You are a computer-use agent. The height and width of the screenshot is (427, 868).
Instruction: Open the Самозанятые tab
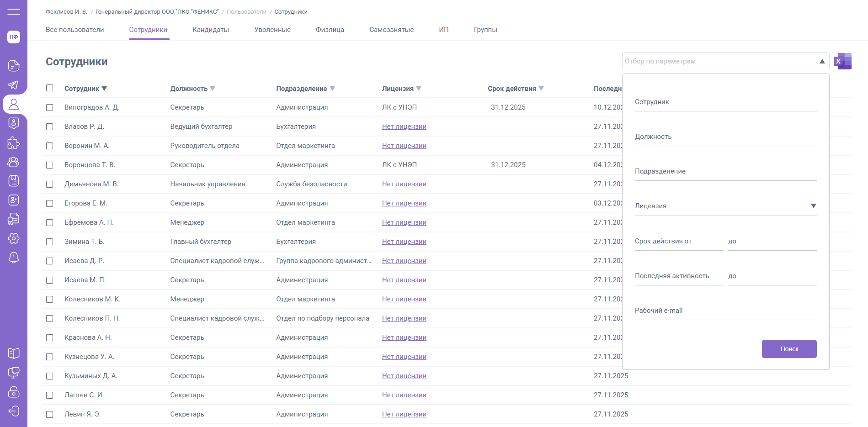(x=391, y=30)
